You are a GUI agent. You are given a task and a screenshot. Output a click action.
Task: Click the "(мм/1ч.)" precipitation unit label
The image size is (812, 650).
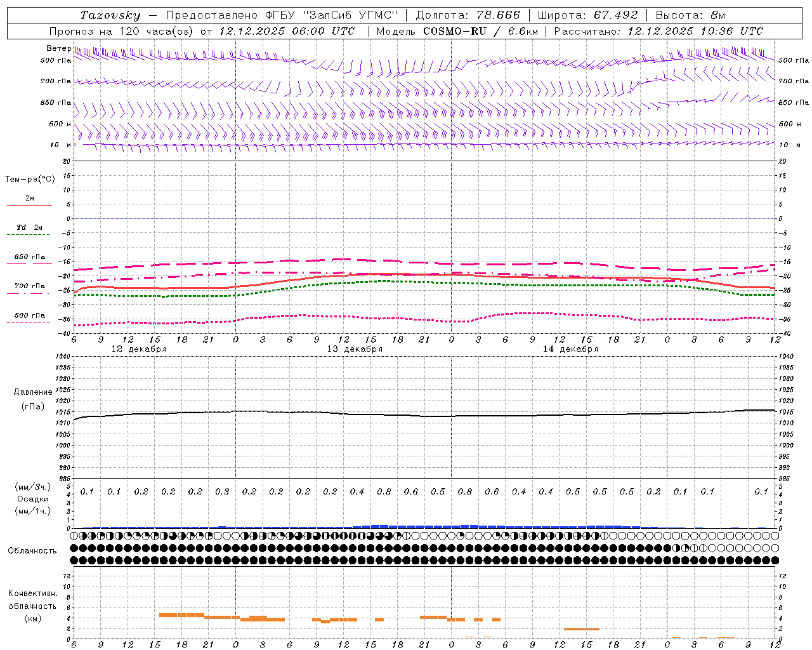pyautogui.click(x=33, y=511)
